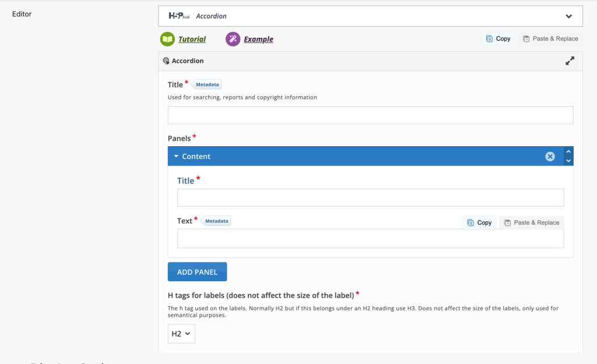This screenshot has width=597, height=364.
Task: Focus the panel Text input field
Action: coord(370,238)
